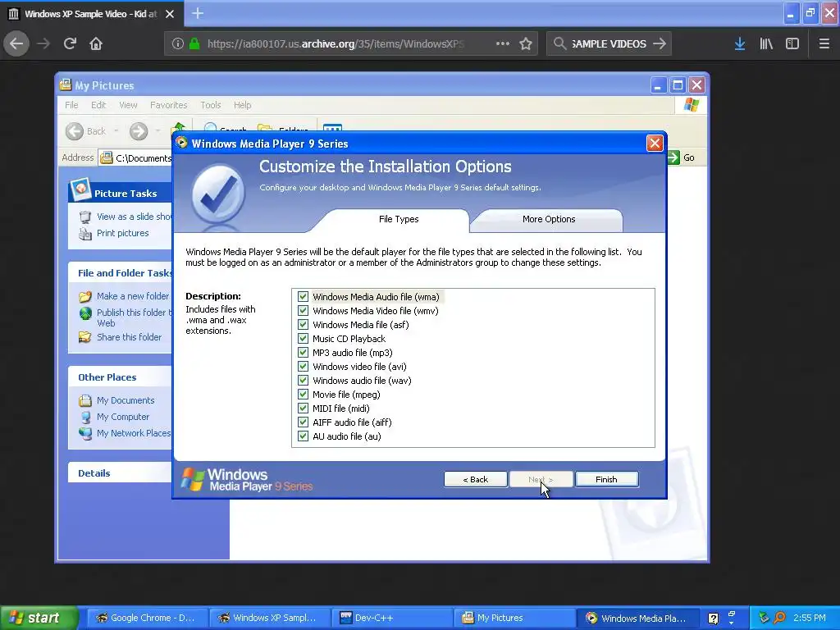
Task: Switch to the More Options tab
Action: point(549,219)
